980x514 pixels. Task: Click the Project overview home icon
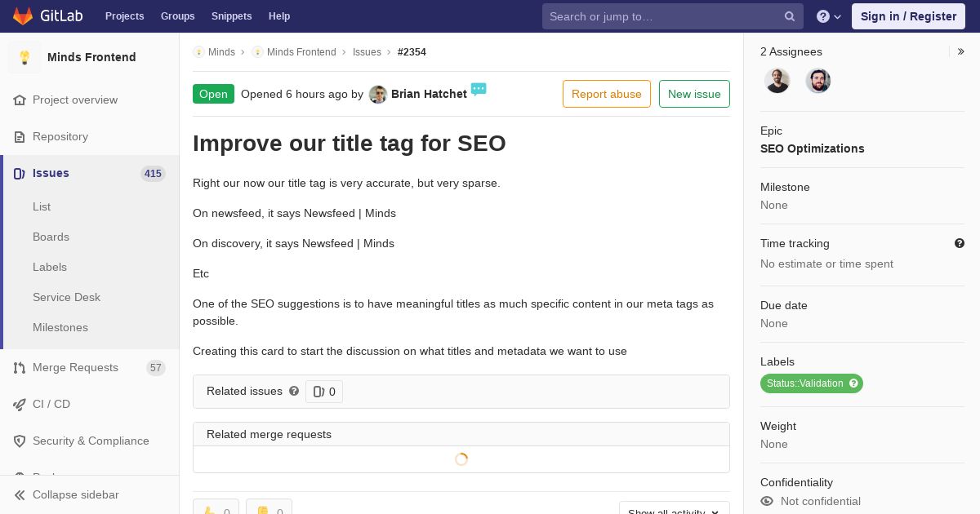pyautogui.click(x=20, y=100)
